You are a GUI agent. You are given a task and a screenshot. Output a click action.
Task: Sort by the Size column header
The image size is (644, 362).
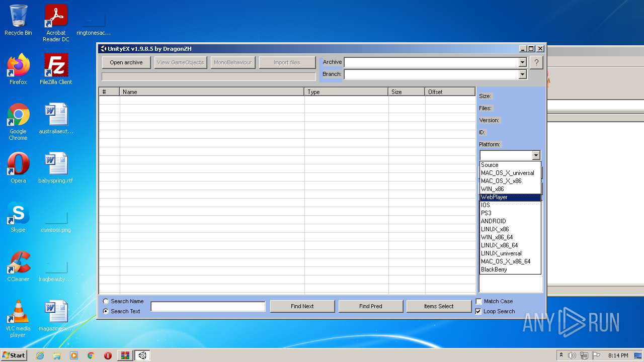pyautogui.click(x=407, y=92)
